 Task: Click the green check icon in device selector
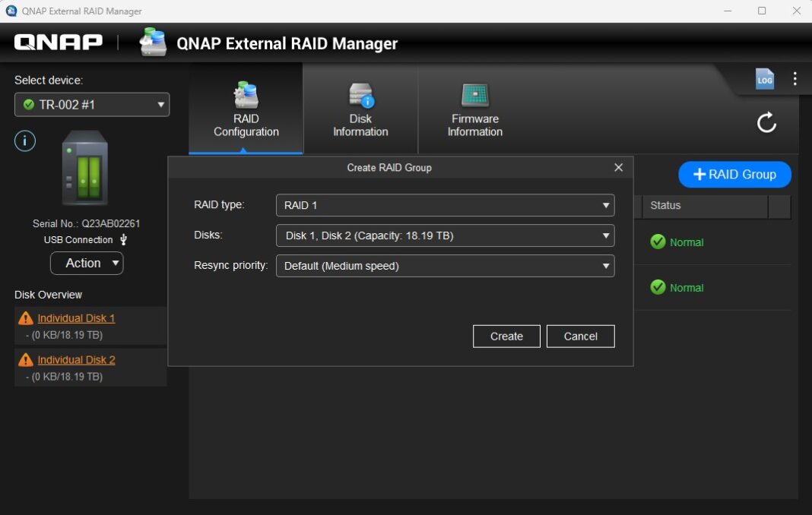click(29, 105)
